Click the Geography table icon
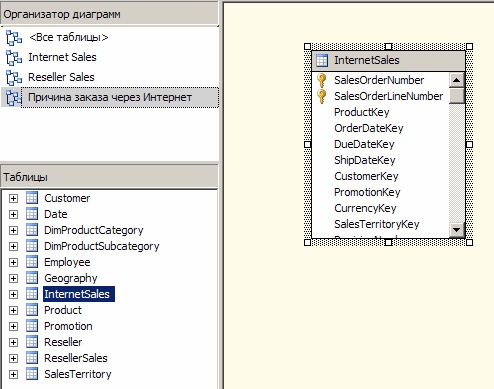 (x=32, y=278)
